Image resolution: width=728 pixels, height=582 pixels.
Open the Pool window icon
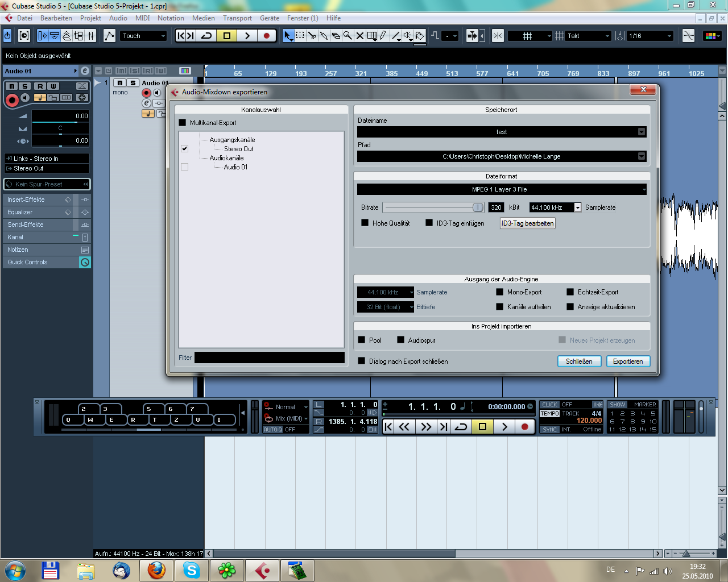tap(78, 36)
